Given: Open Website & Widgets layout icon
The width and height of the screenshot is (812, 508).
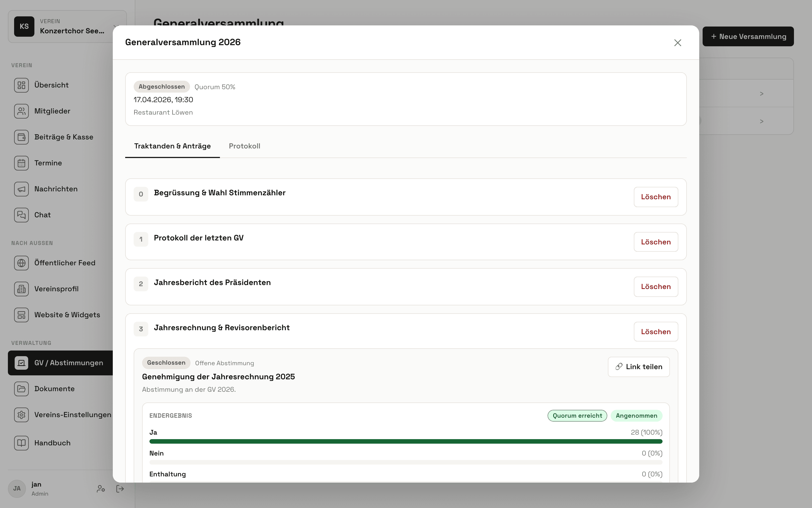Looking at the screenshot, I should pyautogui.click(x=21, y=315).
